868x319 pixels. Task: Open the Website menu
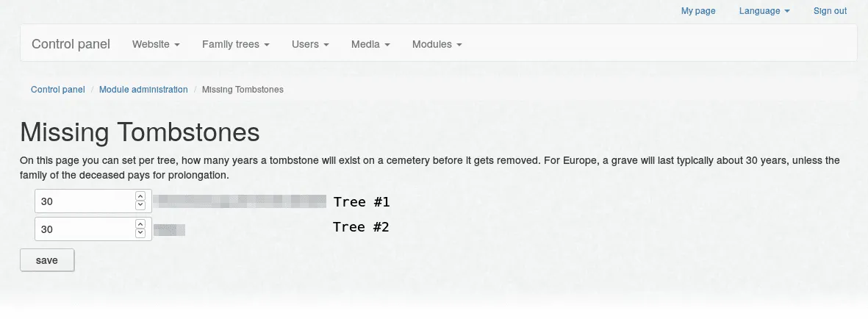pyautogui.click(x=156, y=44)
